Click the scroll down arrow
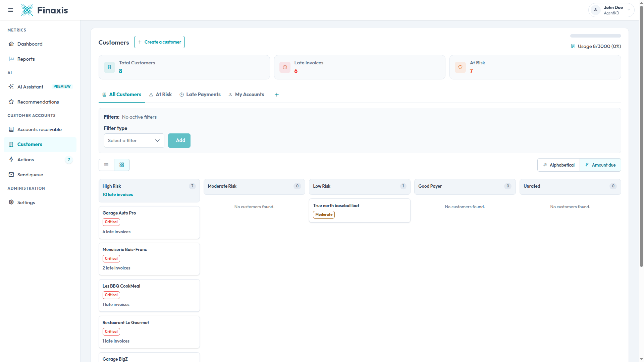 tap(641, 359)
